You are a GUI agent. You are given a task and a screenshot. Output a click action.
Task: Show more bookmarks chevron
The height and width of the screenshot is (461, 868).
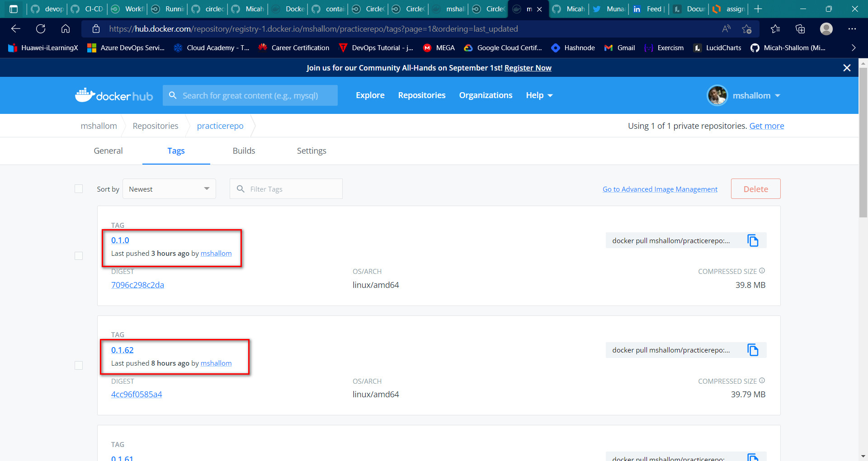(854, 48)
